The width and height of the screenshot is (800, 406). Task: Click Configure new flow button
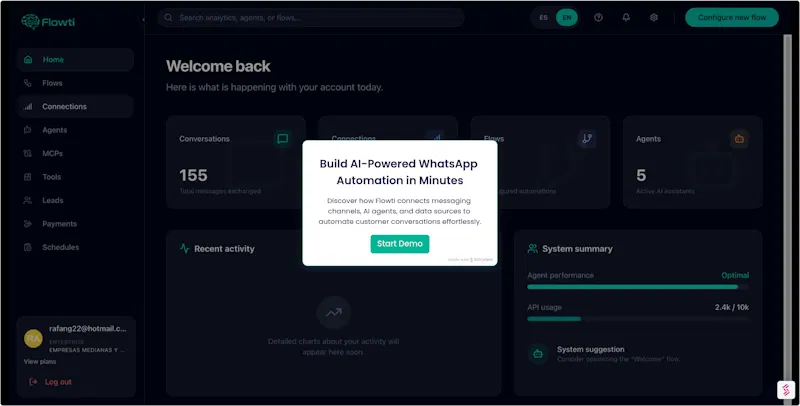[732, 18]
